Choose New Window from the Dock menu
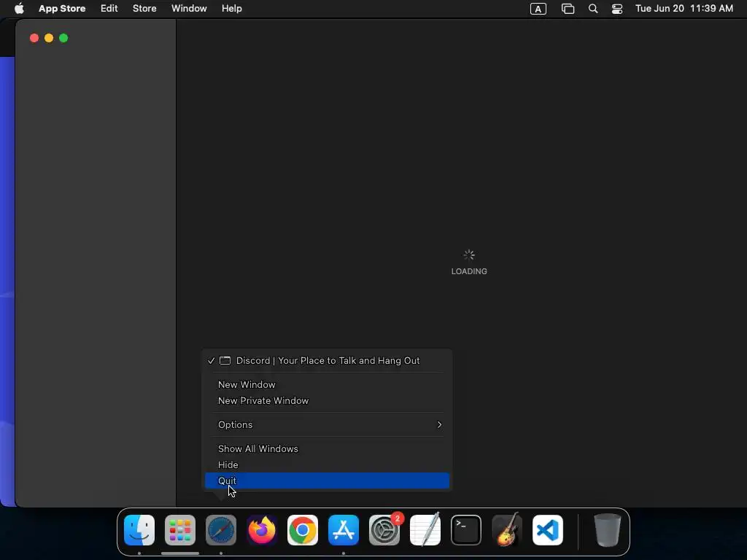Viewport: 747px width, 560px height. pos(327,384)
